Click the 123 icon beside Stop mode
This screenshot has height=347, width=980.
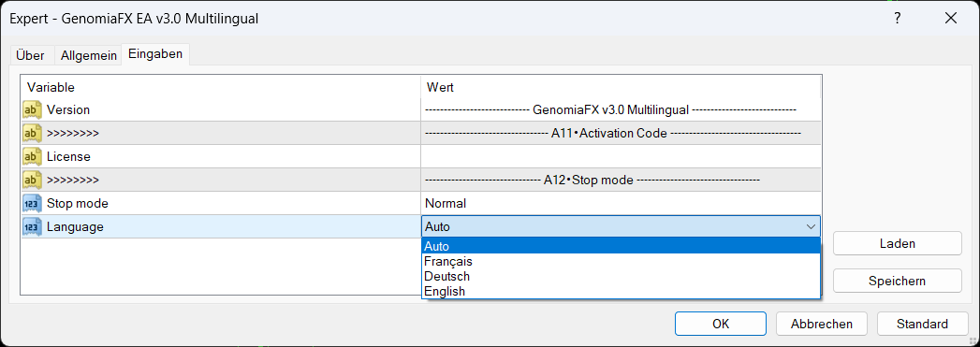[32, 204]
